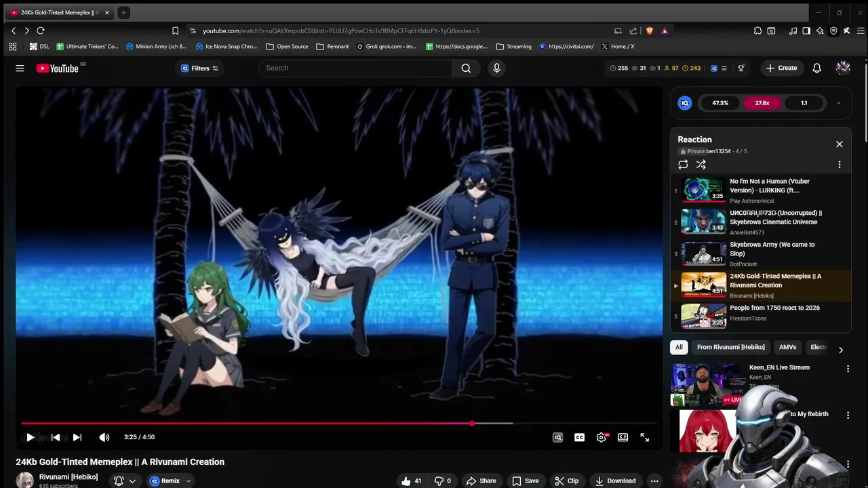Viewport: 868px width, 488px height.
Task: Share the video
Action: tap(481, 481)
